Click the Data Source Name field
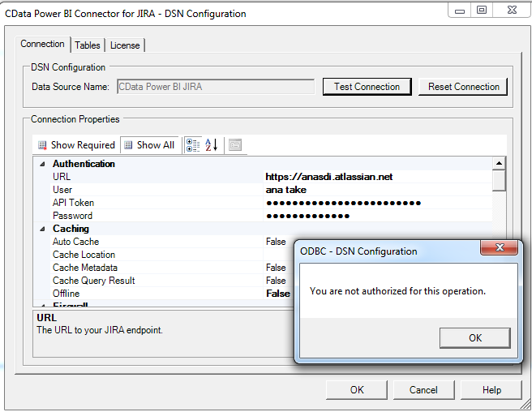 coord(216,87)
